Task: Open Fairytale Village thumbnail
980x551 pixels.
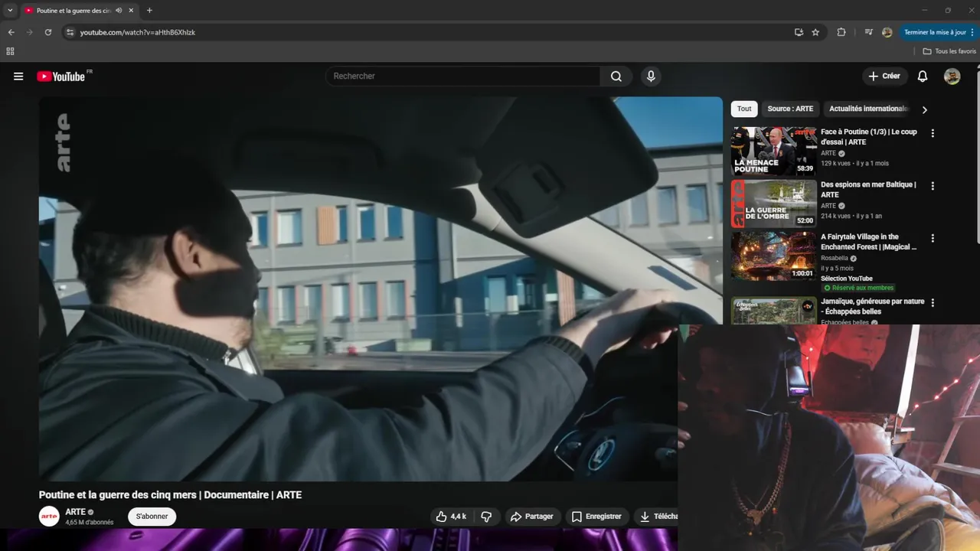Action: (x=773, y=256)
